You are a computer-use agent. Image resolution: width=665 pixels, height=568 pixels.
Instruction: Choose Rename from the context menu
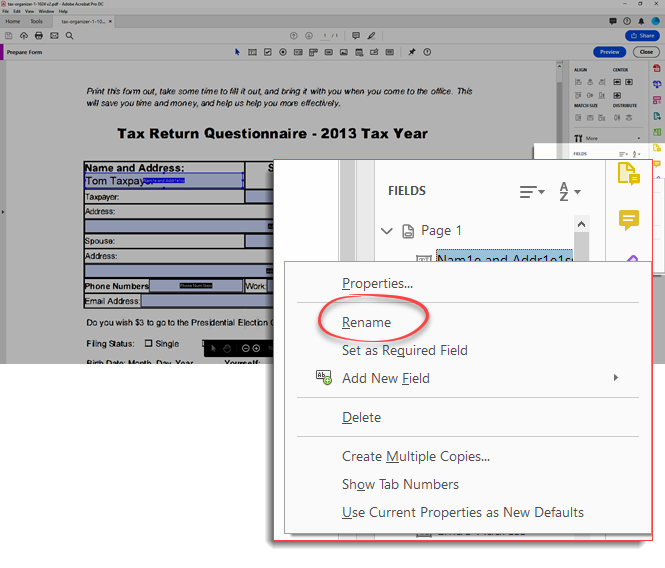pyautogui.click(x=366, y=322)
